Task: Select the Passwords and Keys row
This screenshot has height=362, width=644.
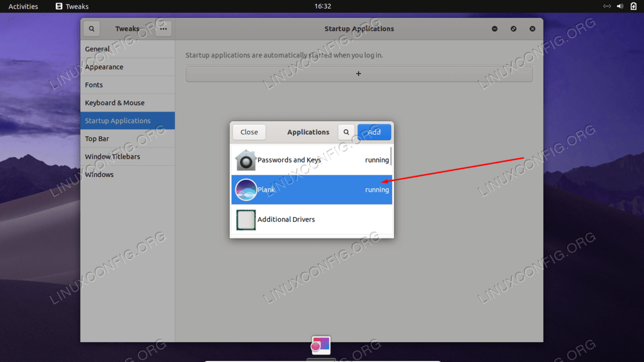Action: (x=310, y=160)
